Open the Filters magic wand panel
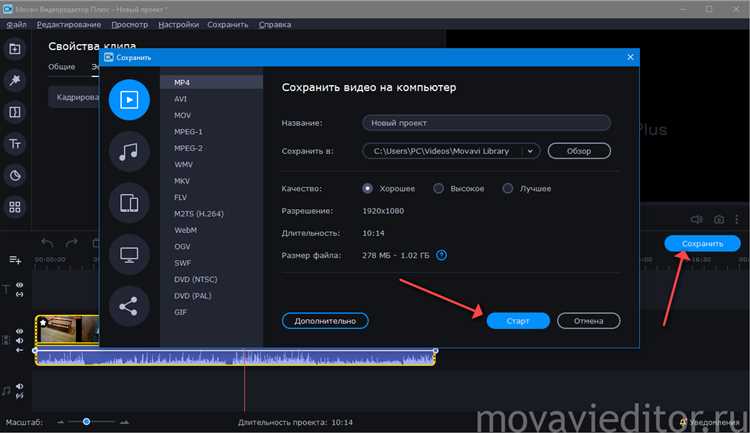Viewport: 750px width, 433px height. (15, 80)
